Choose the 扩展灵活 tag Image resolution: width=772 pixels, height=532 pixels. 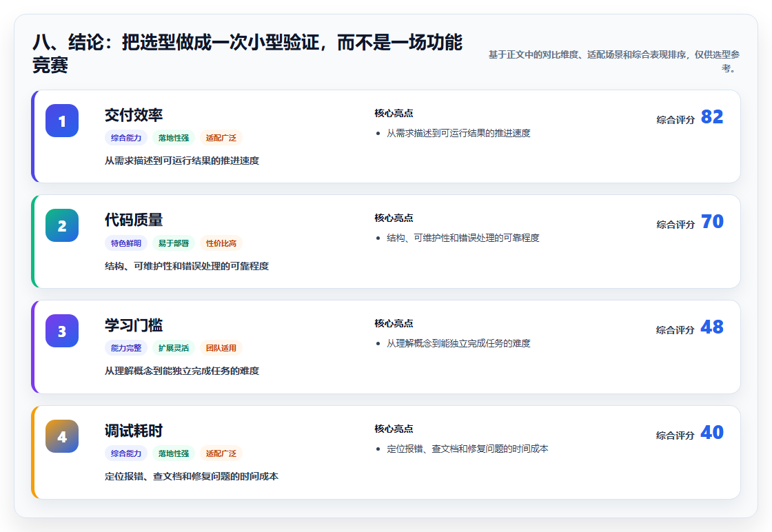pos(174,348)
